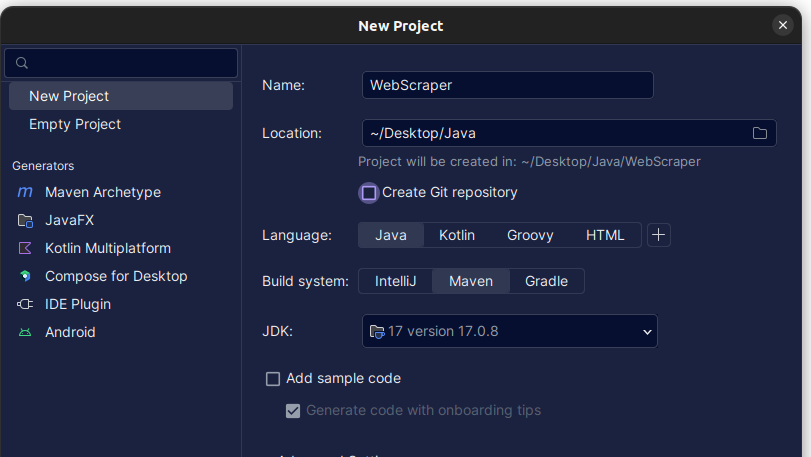Focus the project Name field
The height and width of the screenshot is (457, 811).
click(507, 85)
